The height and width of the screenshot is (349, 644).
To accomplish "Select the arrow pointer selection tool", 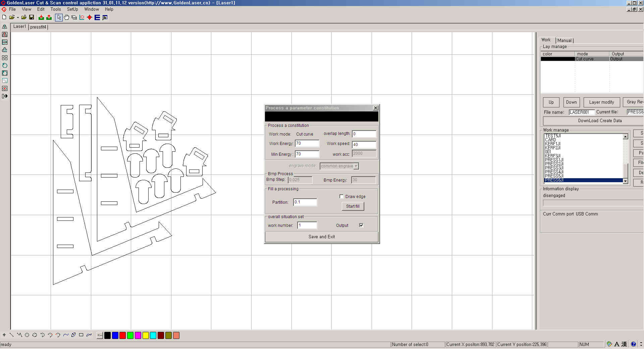I will click(59, 17).
